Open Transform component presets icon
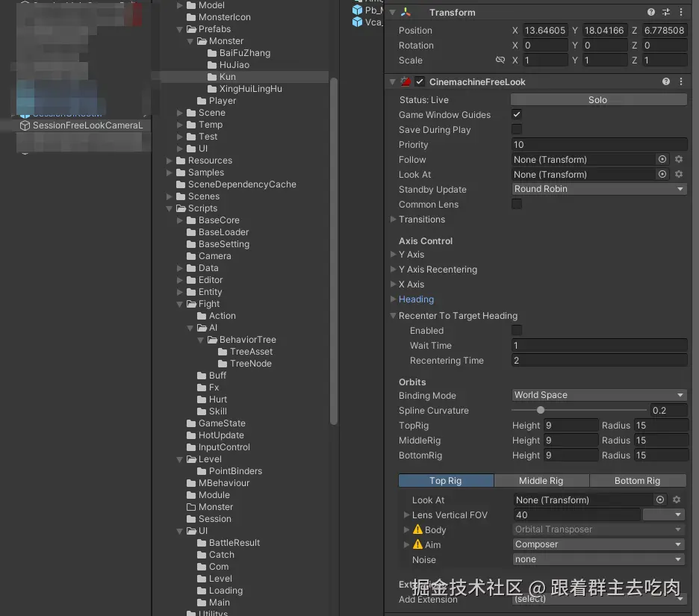The width and height of the screenshot is (699, 616). coord(665,12)
